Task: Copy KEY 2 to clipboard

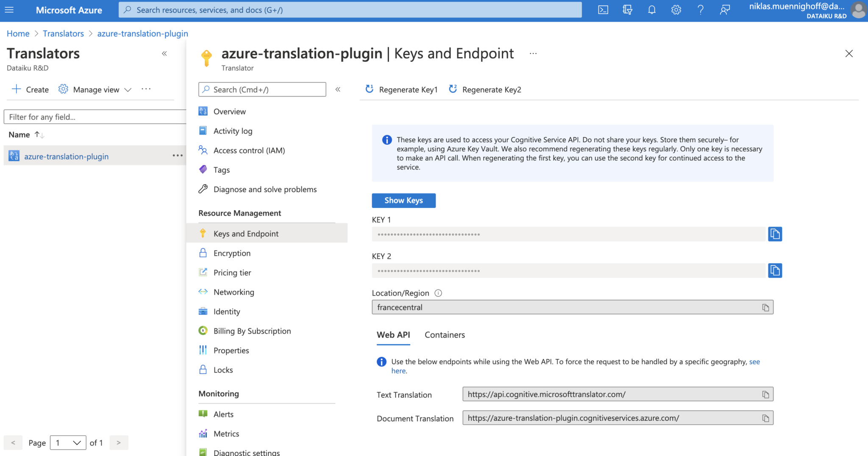Action: pyautogui.click(x=775, y=270)
